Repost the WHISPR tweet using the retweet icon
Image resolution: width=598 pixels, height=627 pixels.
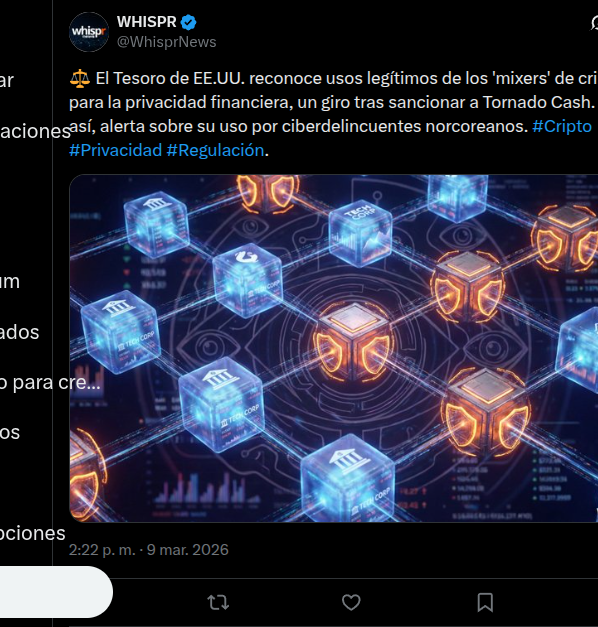click(x=218, y=602)
